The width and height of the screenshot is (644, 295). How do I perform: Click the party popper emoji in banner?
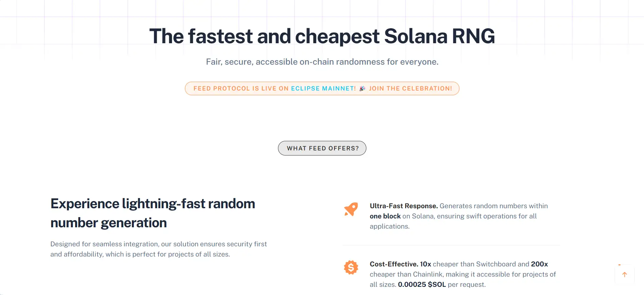point(362,88)
